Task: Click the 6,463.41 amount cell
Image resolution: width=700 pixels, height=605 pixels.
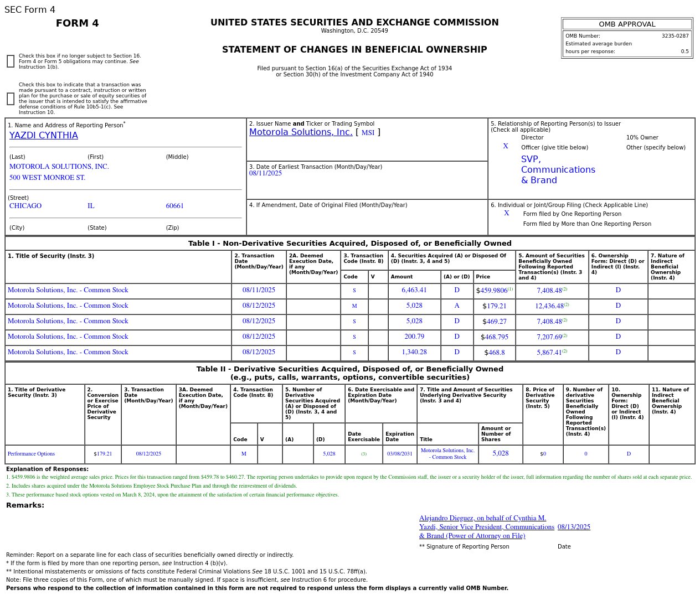Action: [414, 290]
